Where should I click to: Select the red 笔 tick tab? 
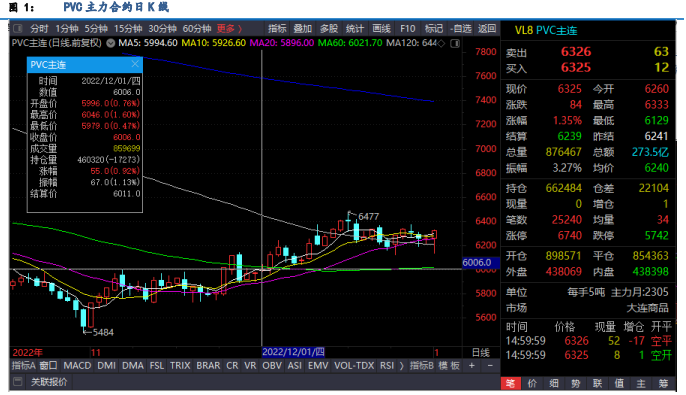tap(510, 384)
